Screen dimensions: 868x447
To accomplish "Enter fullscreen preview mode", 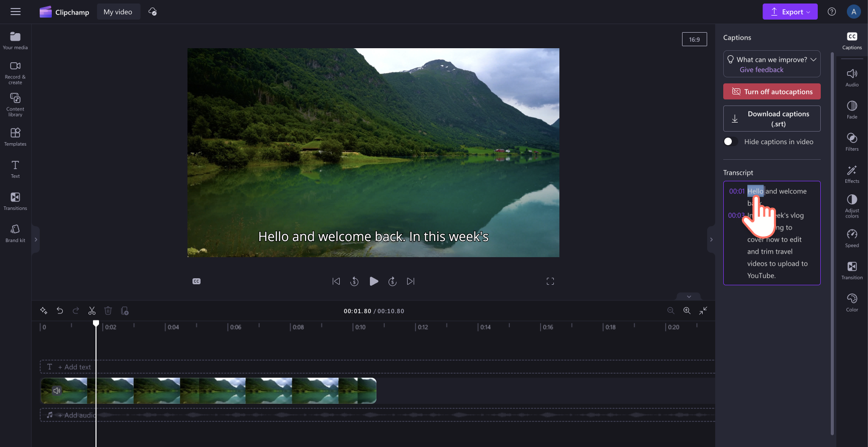I will (x=550, y=281).
